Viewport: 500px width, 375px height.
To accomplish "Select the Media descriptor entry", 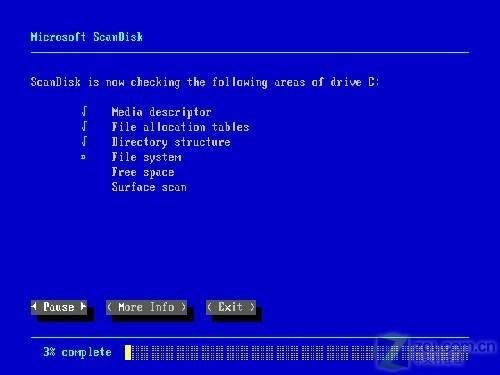I will (161, 112).
